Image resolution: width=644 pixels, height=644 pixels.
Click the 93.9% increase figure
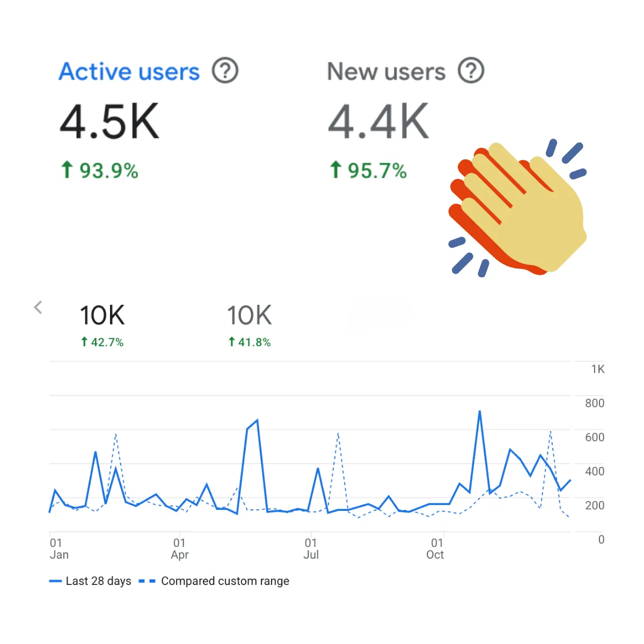[100, 171]
